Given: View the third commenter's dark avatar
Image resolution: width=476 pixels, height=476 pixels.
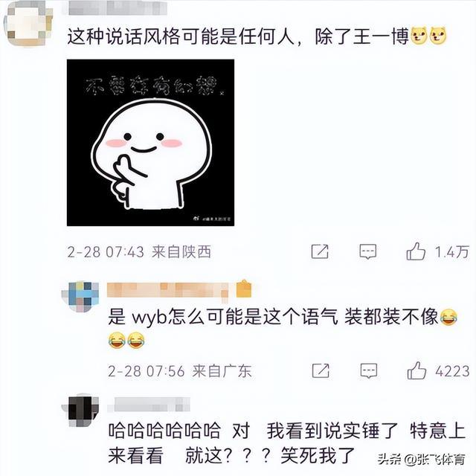Looking at the screenshot, I should pos(80,411).
